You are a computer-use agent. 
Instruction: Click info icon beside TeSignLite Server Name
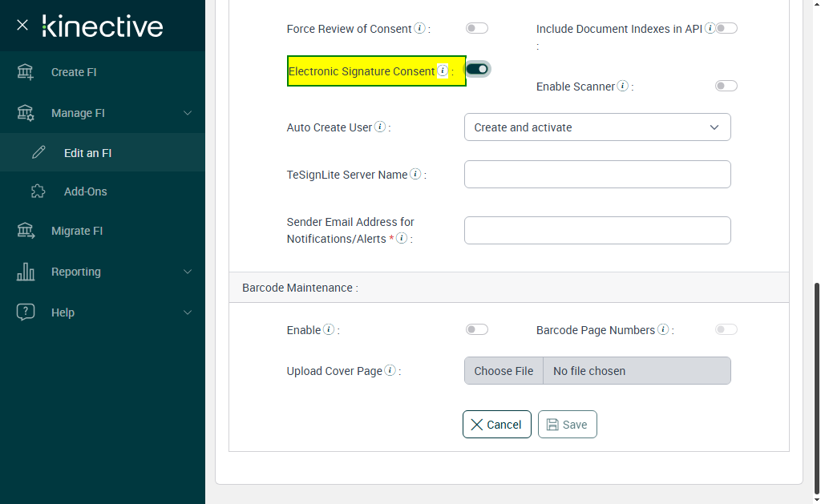415,175
